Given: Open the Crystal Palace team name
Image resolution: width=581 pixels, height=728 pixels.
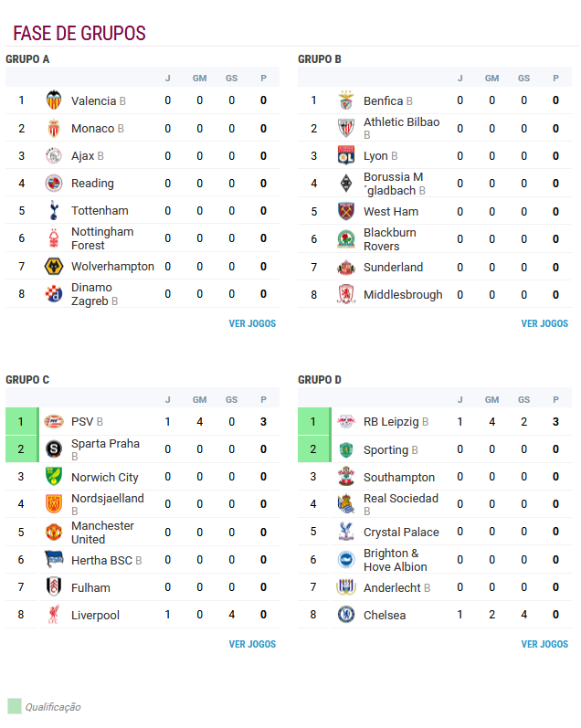Looking at the screenshot, I should (x=401, y=533).
